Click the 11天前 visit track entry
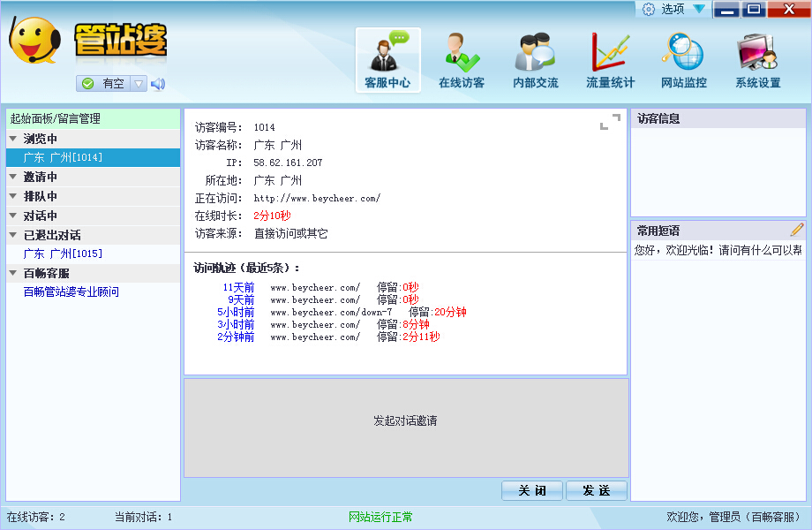The image size is (812, 530). 238,288
